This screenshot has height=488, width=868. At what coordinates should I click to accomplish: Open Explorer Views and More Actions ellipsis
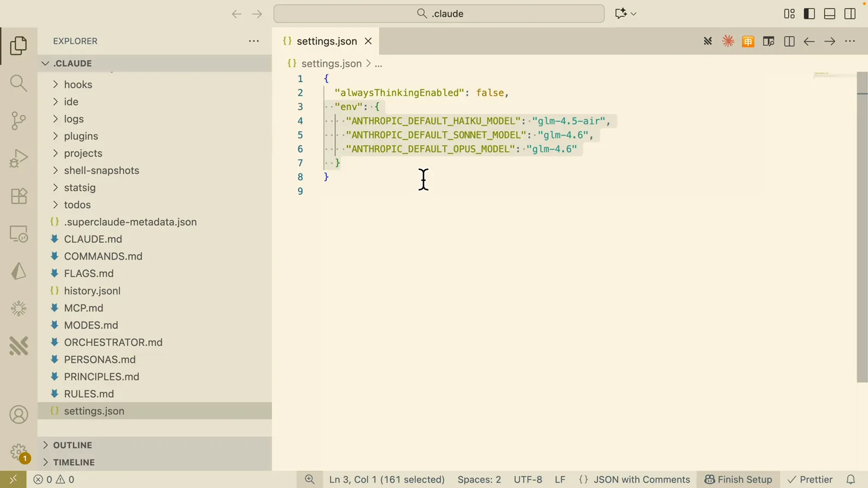[x=254, y=41]
